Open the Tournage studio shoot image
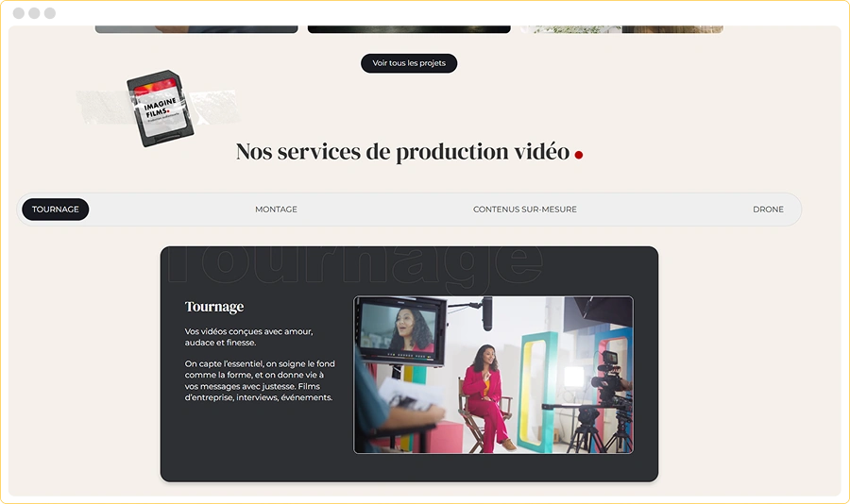This screenshot has height=504, width=850. point(493,375)
